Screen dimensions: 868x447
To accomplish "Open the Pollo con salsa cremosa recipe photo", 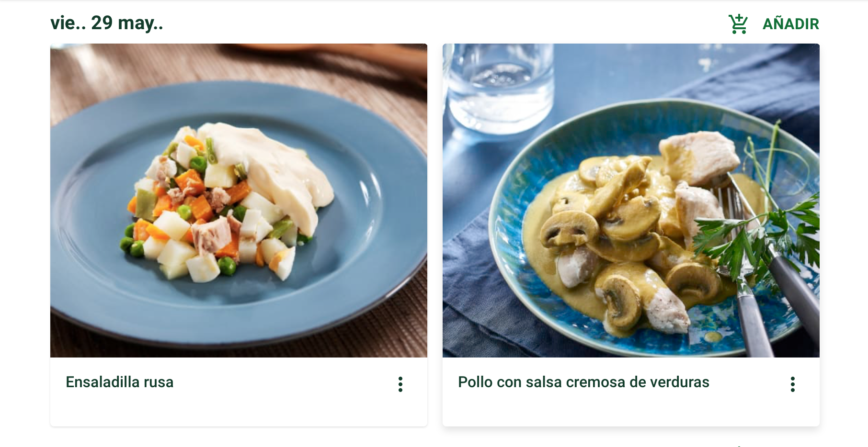I will 631,201.
